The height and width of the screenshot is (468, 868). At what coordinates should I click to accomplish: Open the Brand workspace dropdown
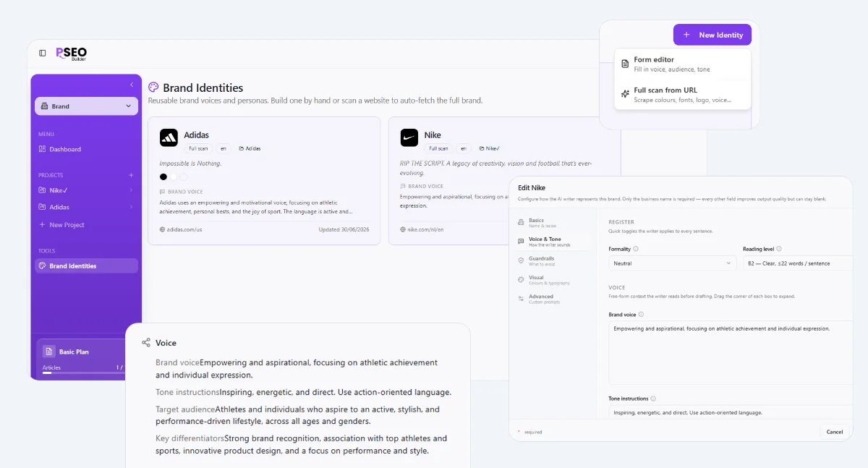click(86, 106)
